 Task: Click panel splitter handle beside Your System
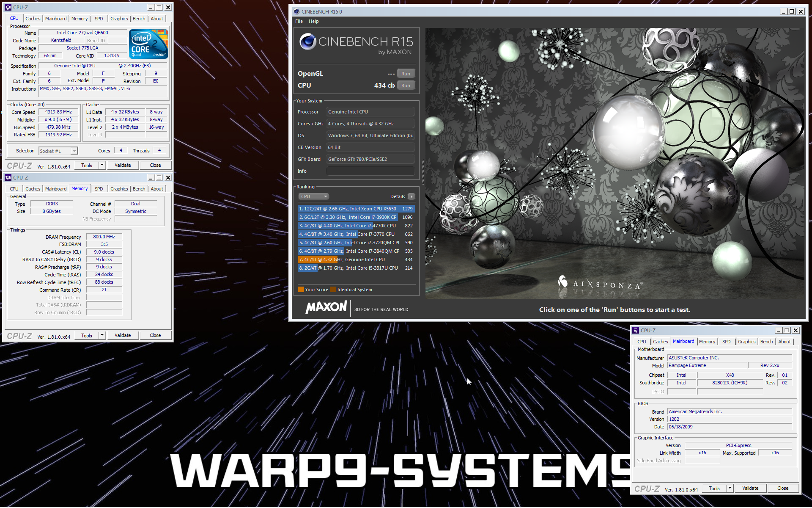(422, 171)
